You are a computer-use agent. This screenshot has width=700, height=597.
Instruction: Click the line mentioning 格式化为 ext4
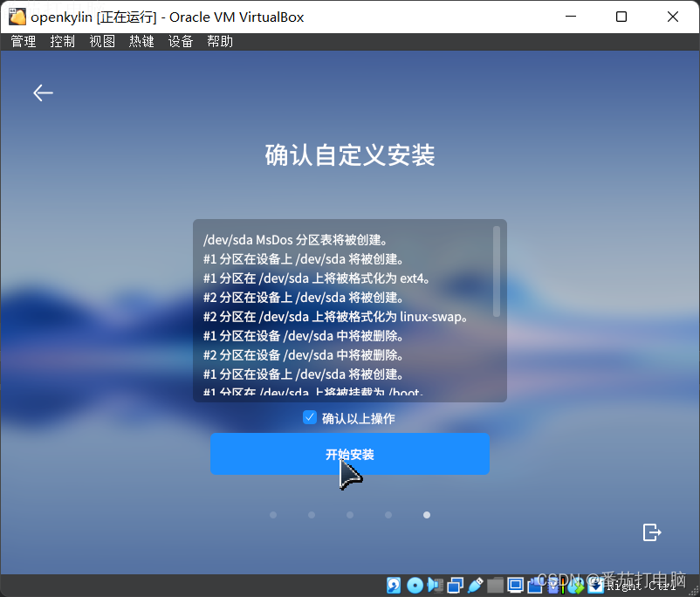pyautogui.click(x=317, y=278)
